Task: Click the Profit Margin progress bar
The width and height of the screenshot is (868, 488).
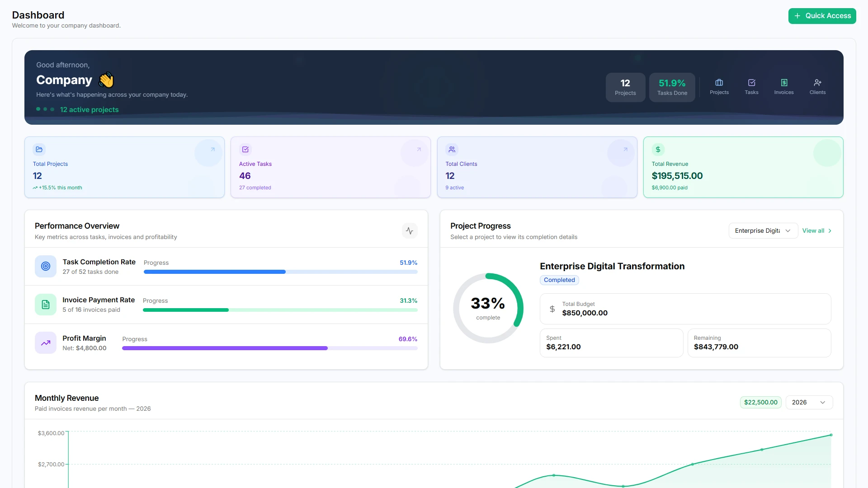Action: point(269,348)
